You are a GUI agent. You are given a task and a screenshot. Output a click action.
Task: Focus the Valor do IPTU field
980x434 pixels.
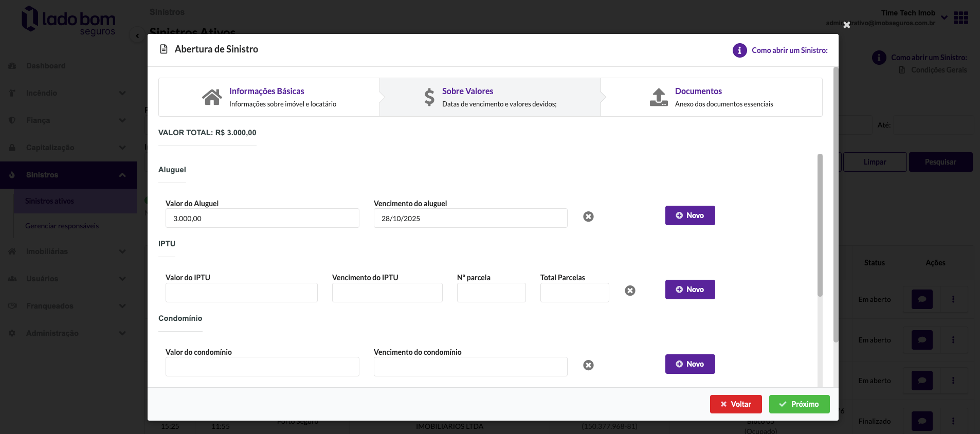(242, 293)
